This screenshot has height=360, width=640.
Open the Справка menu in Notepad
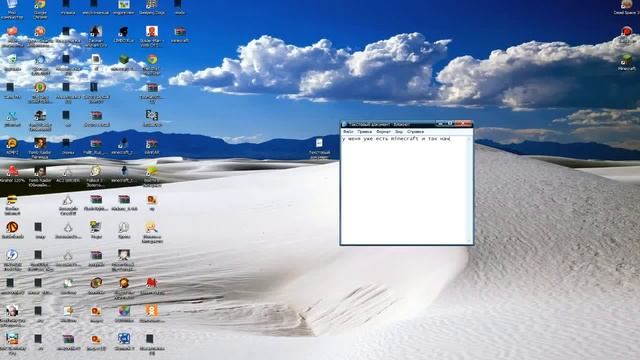(416, 132)
